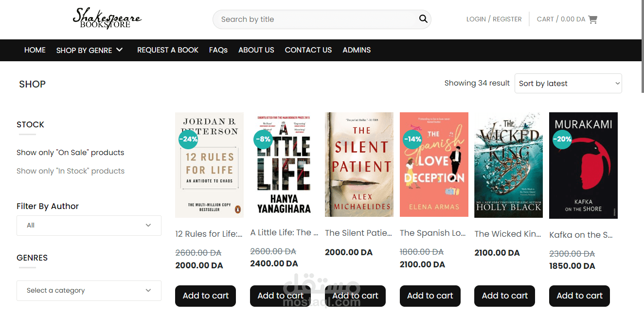
Task: Show only "On Sale" products
Action: [71, 153]
